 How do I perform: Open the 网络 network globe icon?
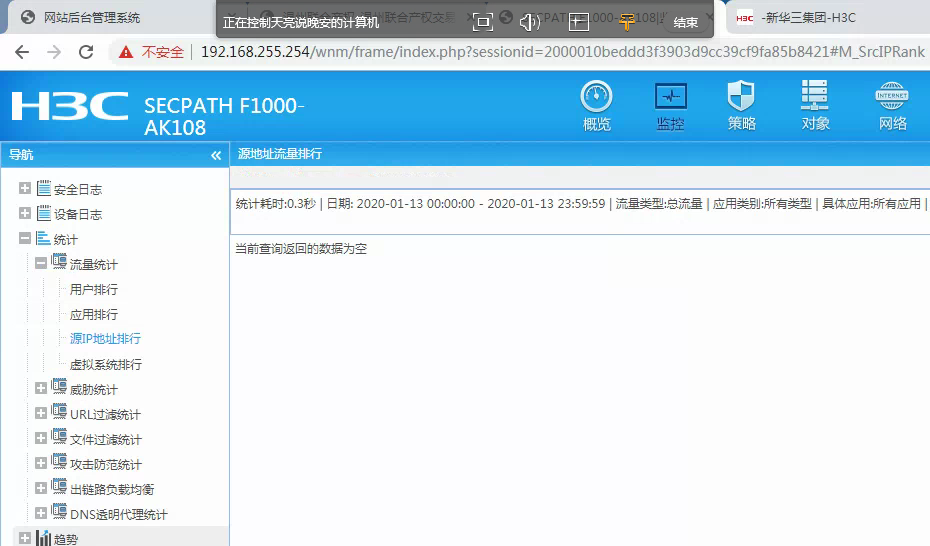[x=892, y=106]
